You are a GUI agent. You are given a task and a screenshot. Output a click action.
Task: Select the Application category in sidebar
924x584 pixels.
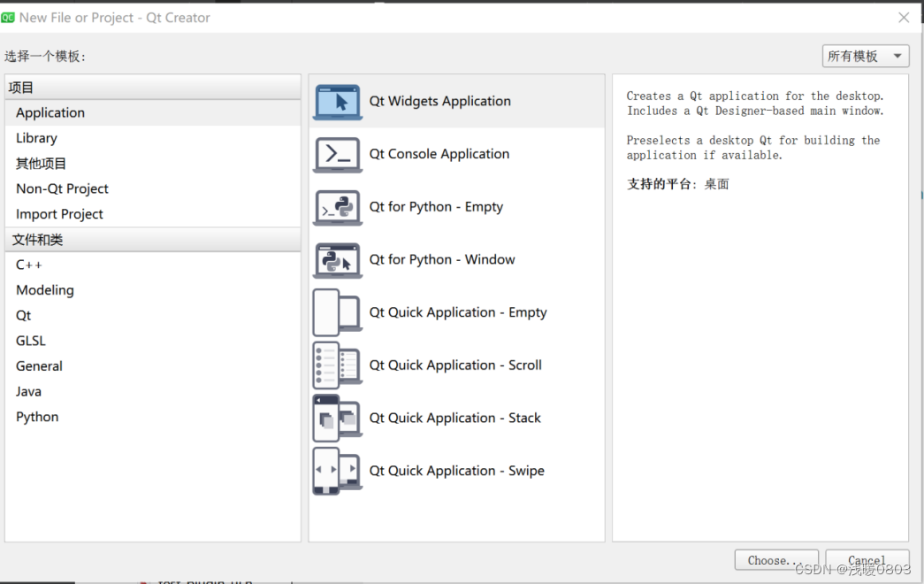[50, 112]
